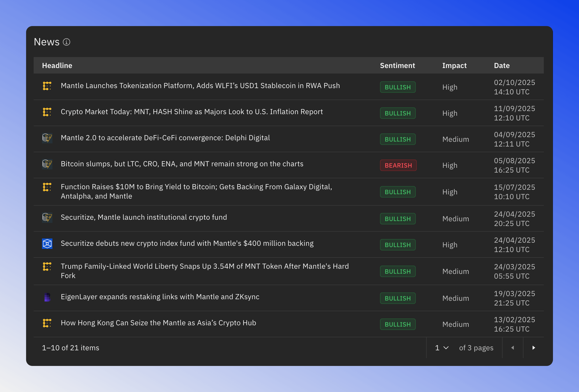Image resolution: width=579 pixels, height=392 pixels.
Task: Click the CoinDesk source icon on the tokenization platform headline
Action: click(x=47, y=86)
